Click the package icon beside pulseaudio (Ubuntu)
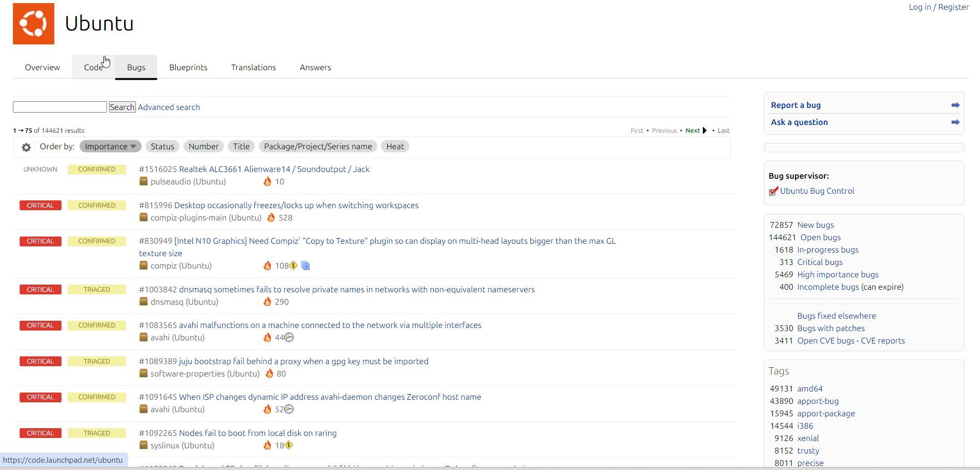Viewport: 980px width, 470px height. [144, 181]
